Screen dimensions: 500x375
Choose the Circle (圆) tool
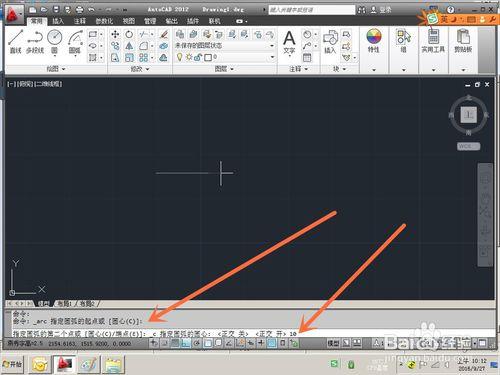(x=55, y=41)
